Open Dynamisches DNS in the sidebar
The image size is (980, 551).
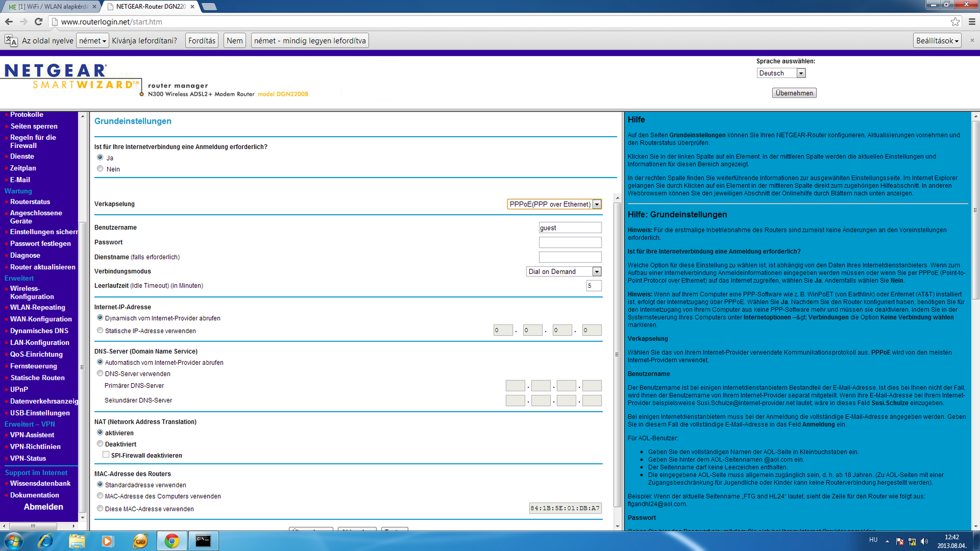(39, 331)
